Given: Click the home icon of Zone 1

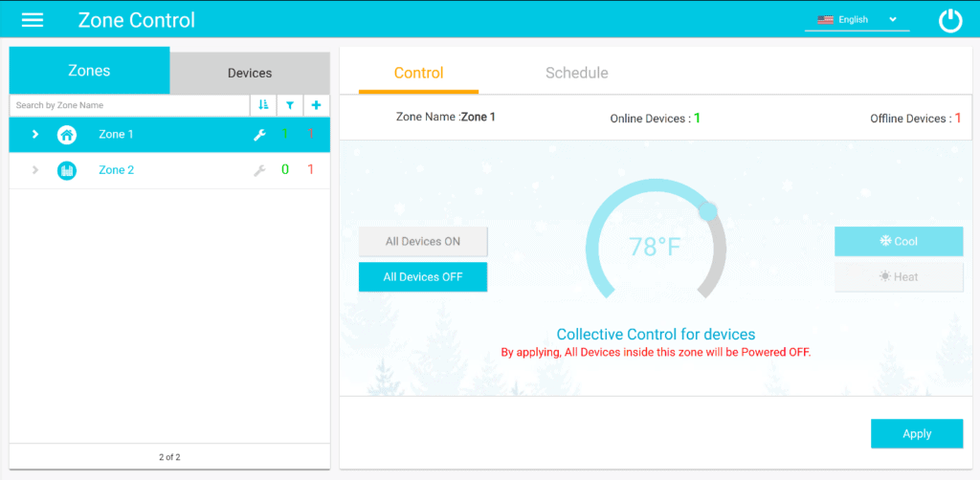Looking at the screenshot, I should pos(67,135).
